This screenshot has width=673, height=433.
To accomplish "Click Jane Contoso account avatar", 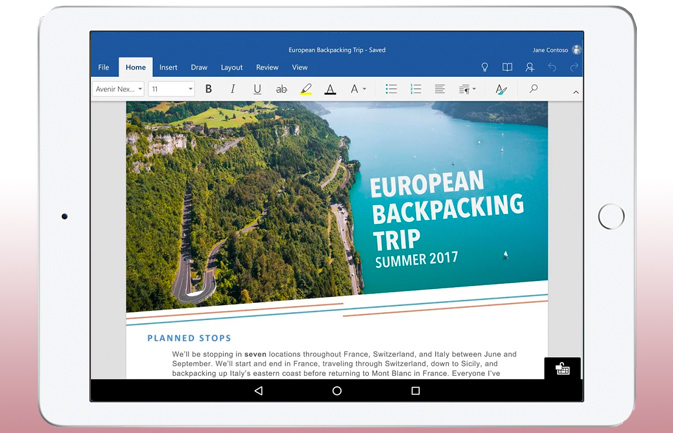I will tap(577, 50).
